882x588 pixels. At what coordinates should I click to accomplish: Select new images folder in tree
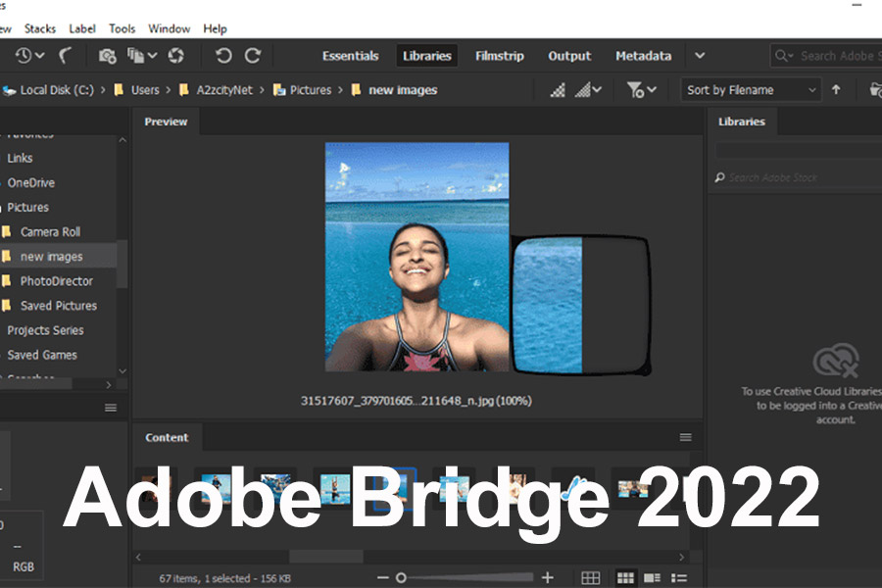[51, 257]
